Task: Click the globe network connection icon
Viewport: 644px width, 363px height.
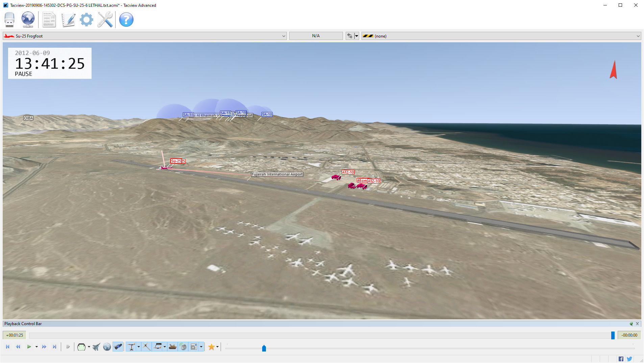Action: [x=28, y=20]
